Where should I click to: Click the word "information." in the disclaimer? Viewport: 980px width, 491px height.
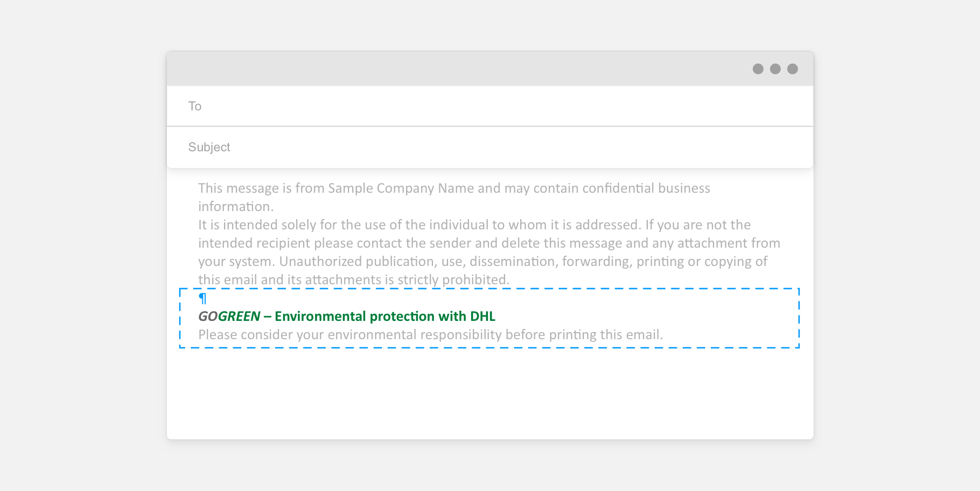click(x=236, y=207)
